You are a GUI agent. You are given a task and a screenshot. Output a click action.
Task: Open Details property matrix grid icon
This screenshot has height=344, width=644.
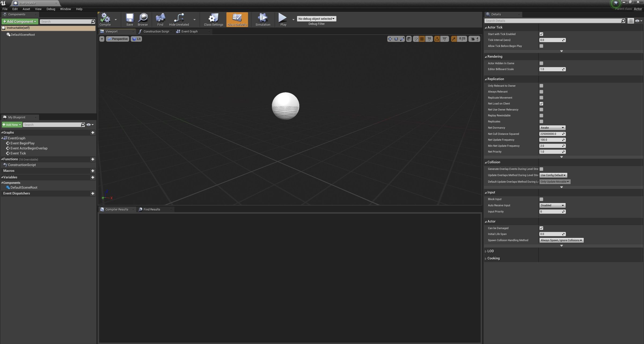tap(630, 21)
